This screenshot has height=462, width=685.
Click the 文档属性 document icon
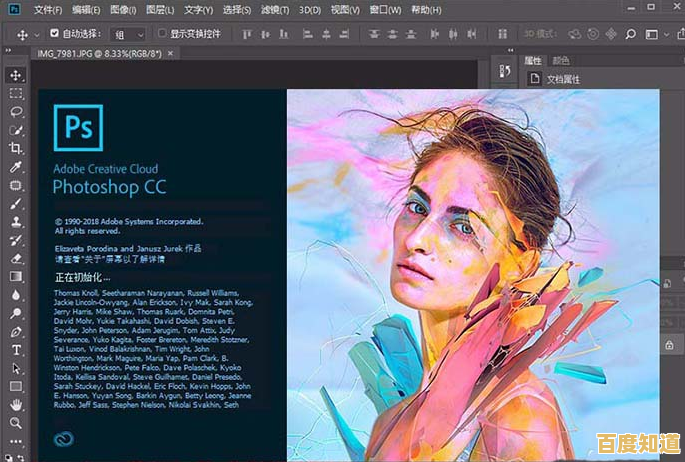[x=534, y=79]
